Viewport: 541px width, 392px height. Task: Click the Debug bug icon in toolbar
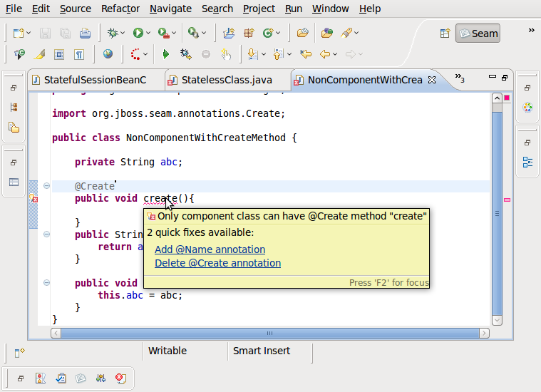tap(113, 33)
